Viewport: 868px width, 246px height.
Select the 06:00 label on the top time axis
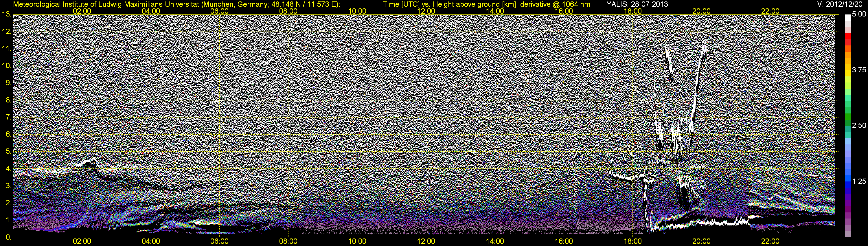[x=220, y=11]
